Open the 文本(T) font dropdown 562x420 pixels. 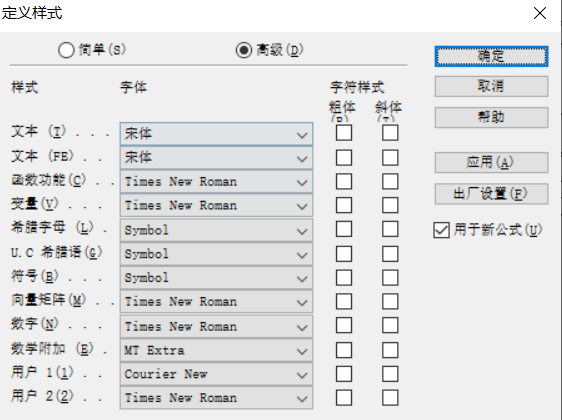(216, 134)
